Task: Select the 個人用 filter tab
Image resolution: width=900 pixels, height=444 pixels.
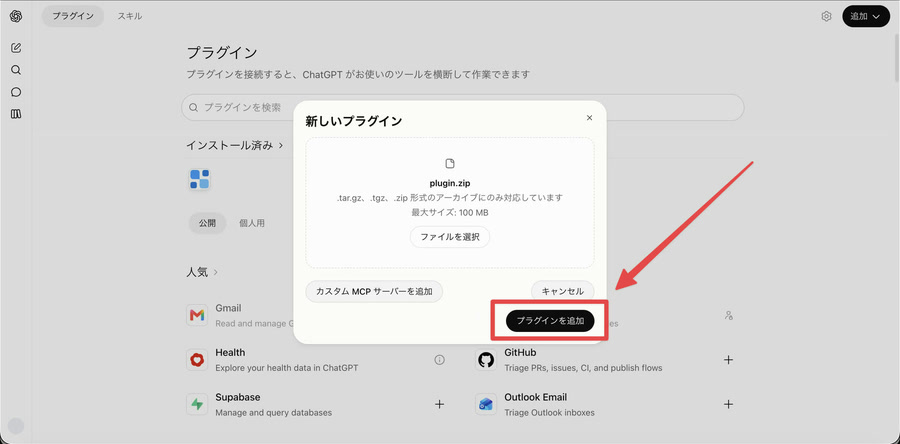Action: coord(252,224)
